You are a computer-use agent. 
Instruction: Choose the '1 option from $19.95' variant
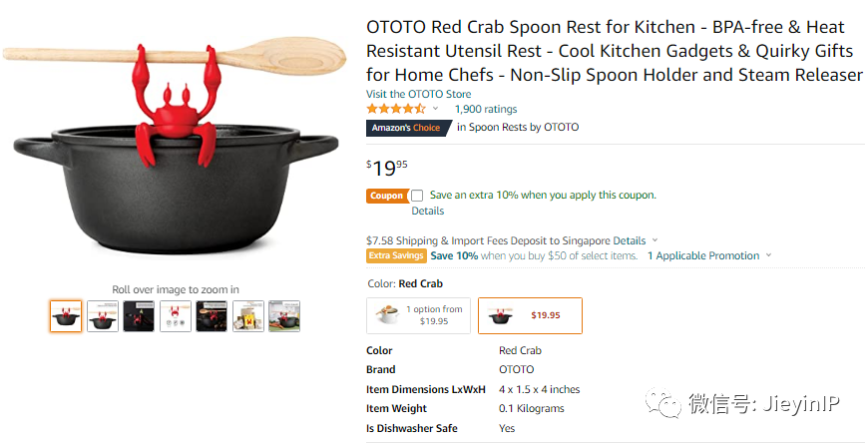[418, 315]
